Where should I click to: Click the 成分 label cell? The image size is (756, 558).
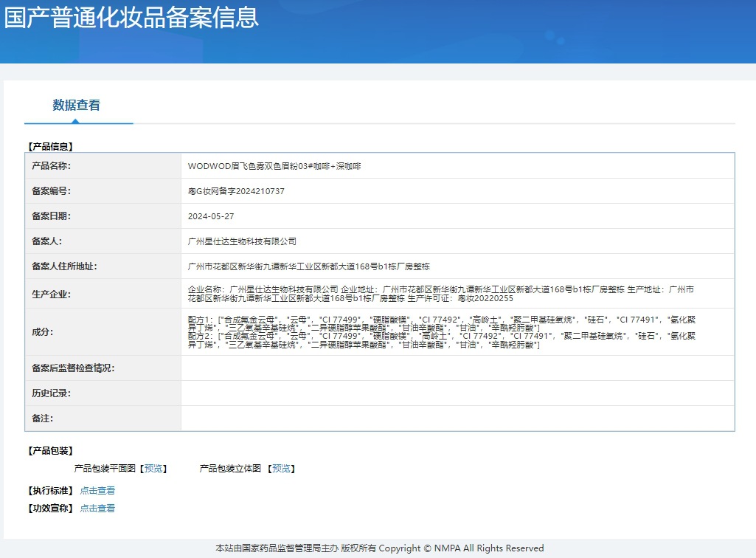[103, 332]
